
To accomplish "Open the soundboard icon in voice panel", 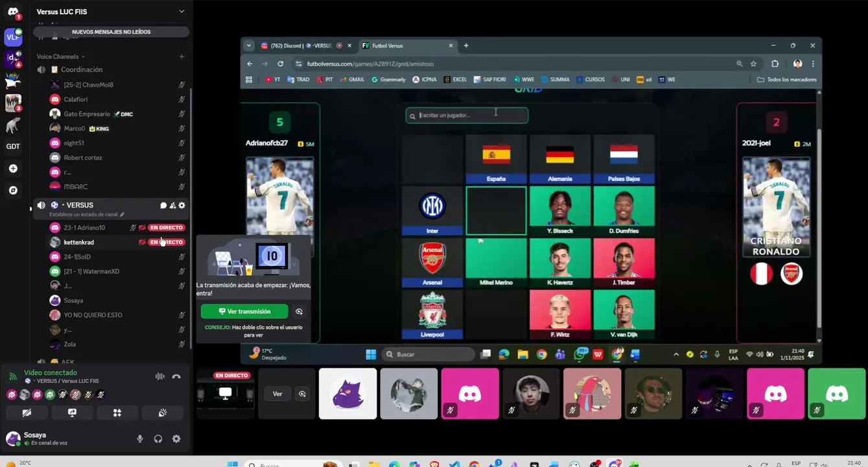I will [163, 413].
